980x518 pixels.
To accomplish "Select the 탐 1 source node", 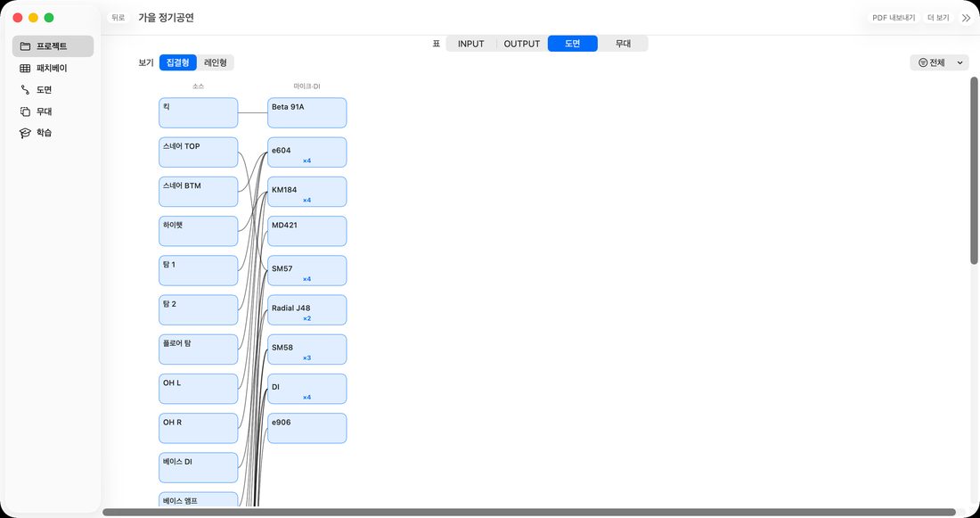I will pos(198,270).
